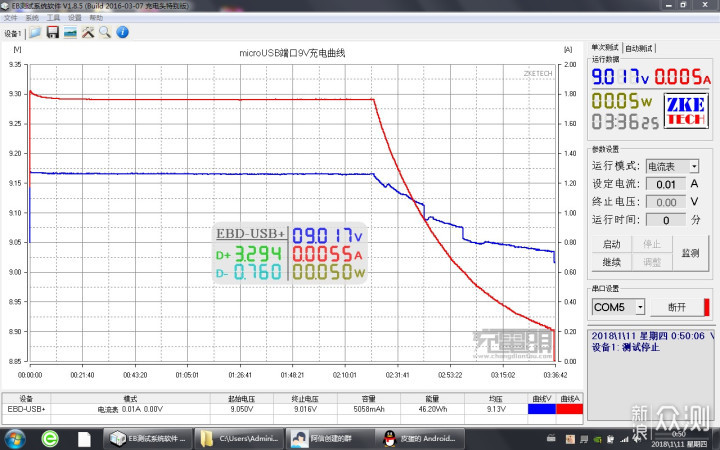This screenshot has height=450, width=720.
Task: Open the 运行模式 mode dropdown
Action: pos(672,166)
